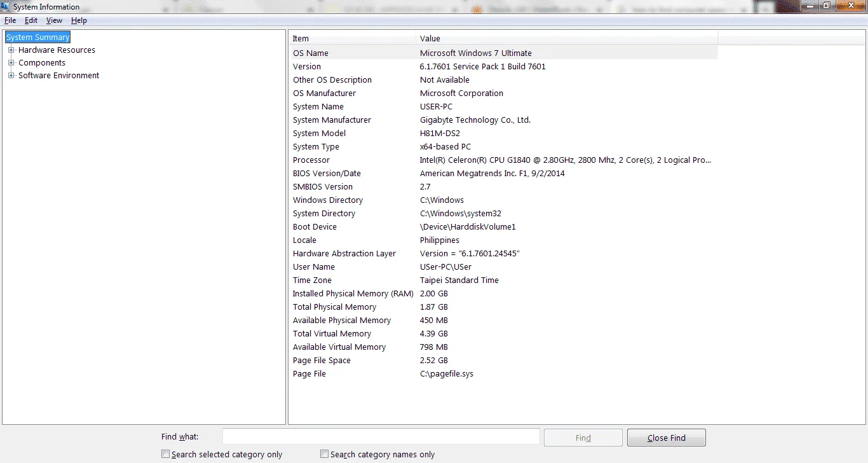Select Components tree label
The height and width of the screenshot is (463, 868).
(x=42, y=63)
